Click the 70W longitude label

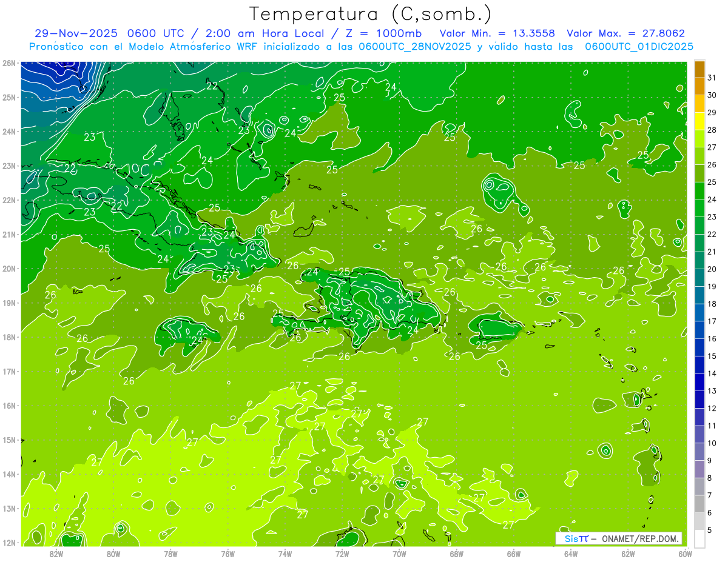pos(399,554)
